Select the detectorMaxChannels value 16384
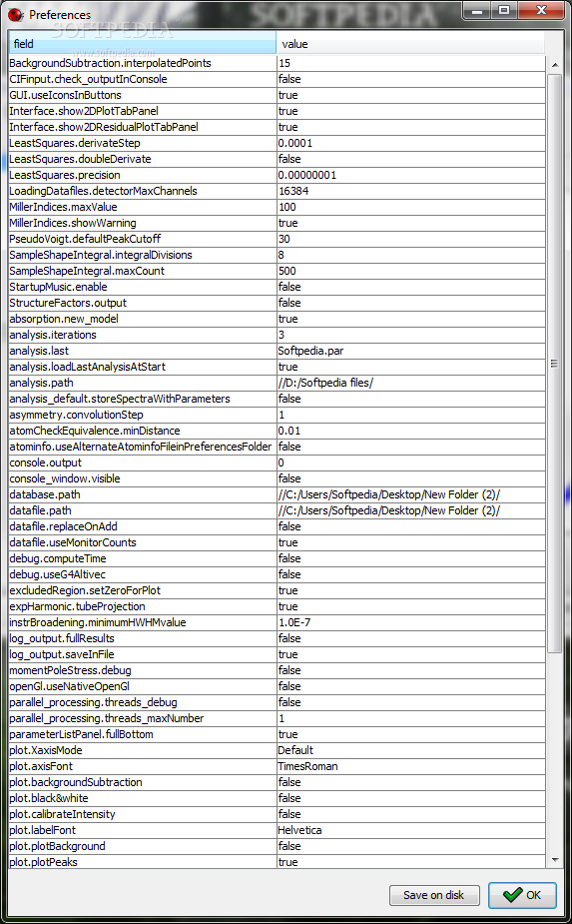 410,191
